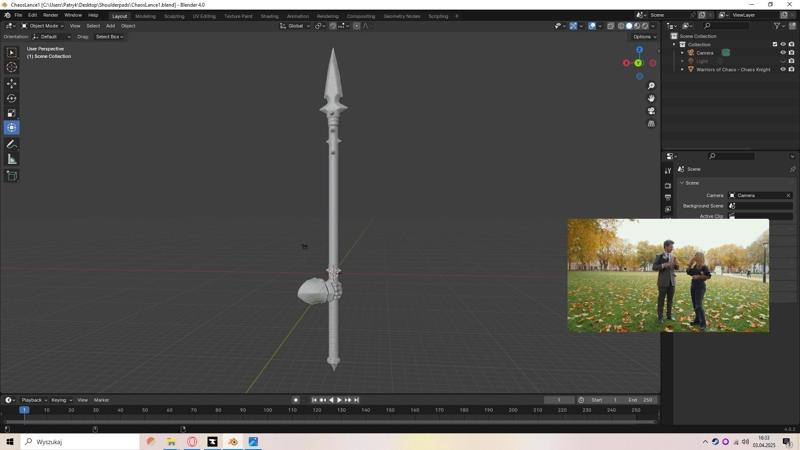Open the Opera browser taskbar icon
This screenshot has height=450, width=800.
192,442
